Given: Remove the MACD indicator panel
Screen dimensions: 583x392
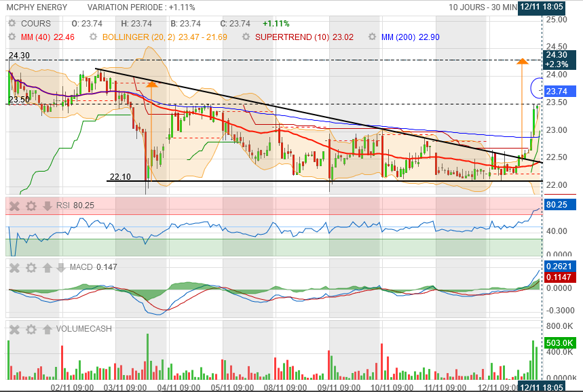Looking at the screenshot, I should pyautogui.click(x=14, y=267).
